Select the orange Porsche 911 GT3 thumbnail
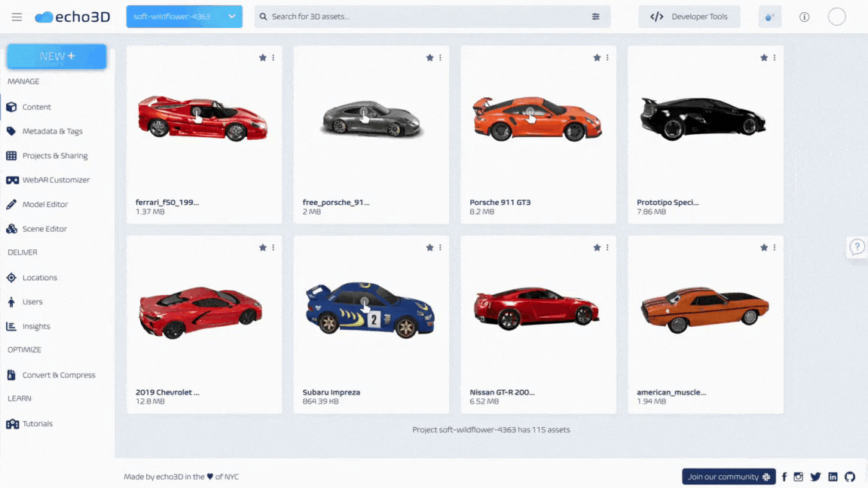The width and height of the screenshot is (868, 488). pyautogui.click(x=537, y=118)
